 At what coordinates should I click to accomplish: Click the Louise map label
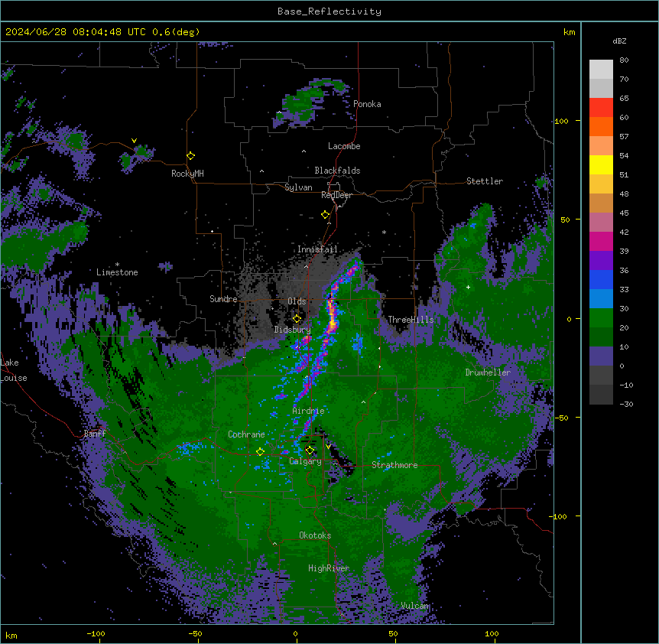click(14, 378)
